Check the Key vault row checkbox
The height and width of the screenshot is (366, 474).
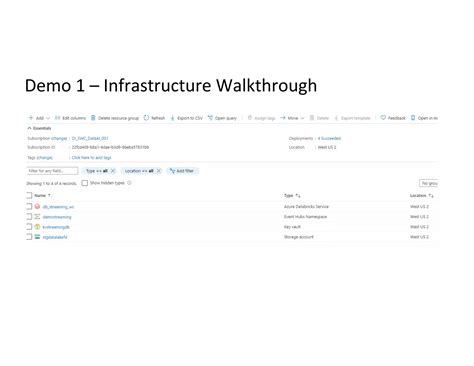click(x=29, y=227)
